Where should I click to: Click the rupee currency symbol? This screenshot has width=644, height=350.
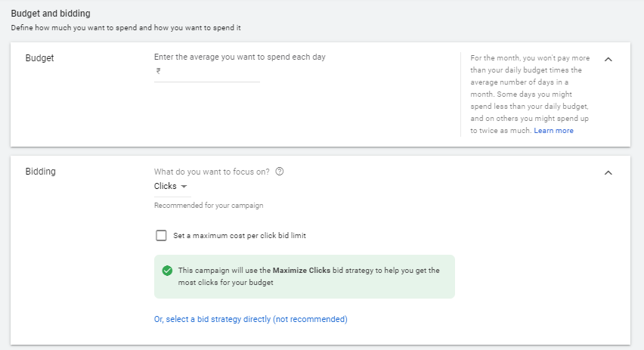pyautogui.click(x=158, y=71)
